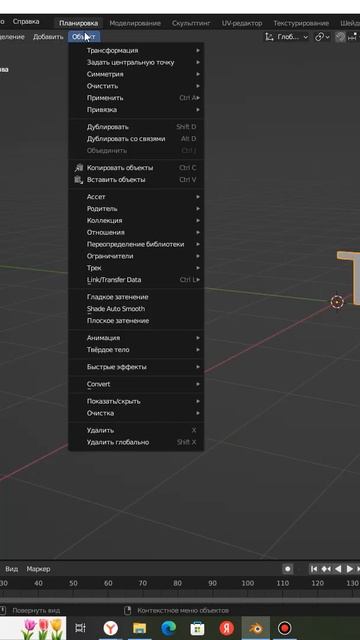Click the Blender icon in the taskbar
Viewport: 360px width, 640px height.
tap(256, 628)
